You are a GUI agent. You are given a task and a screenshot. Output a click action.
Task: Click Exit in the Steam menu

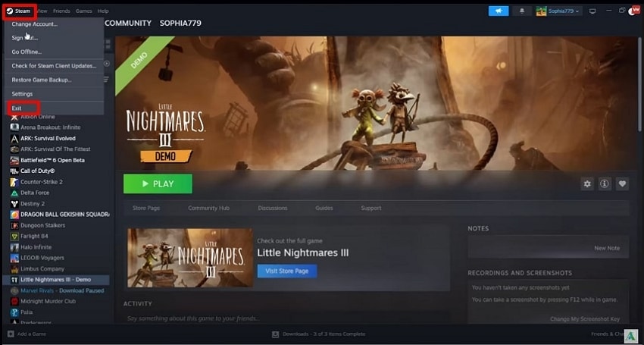tap(54, 108)
